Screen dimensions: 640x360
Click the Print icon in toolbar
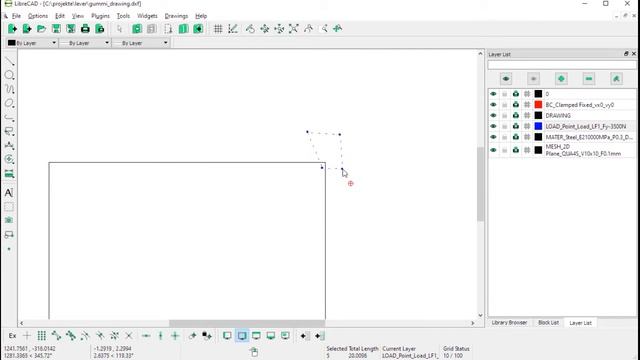point(85,29)
